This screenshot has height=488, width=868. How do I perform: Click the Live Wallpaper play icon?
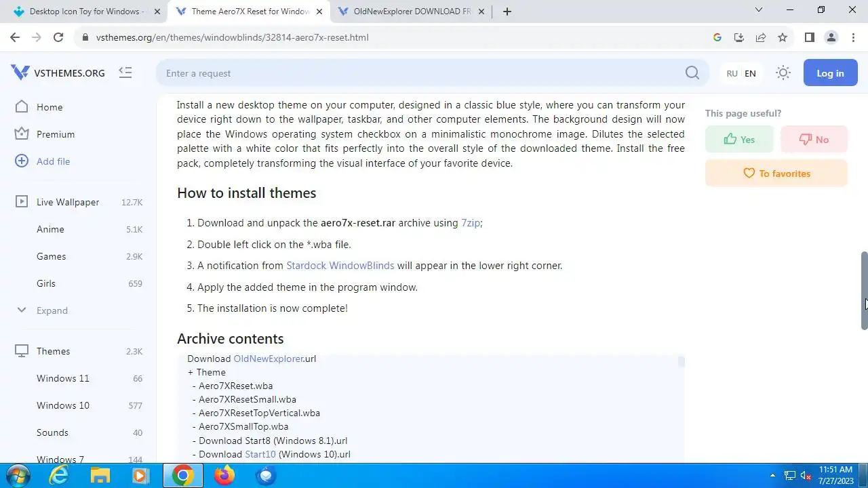pos(22,201)
